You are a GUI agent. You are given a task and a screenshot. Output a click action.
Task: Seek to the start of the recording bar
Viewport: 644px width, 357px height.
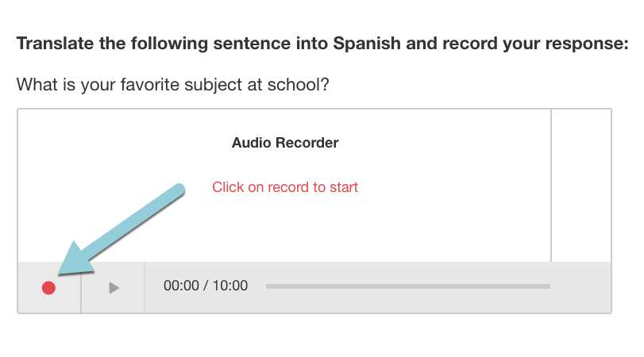tap(268, 286)
